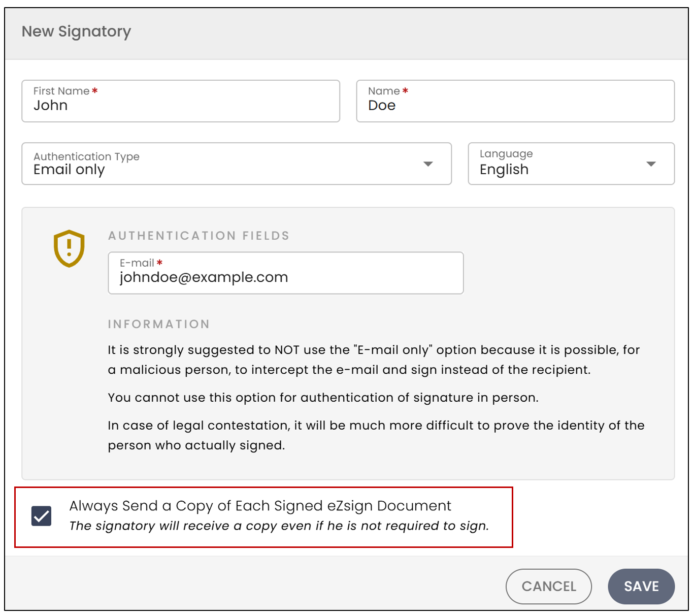Click the 'English' language value
This screenshot has width=694, height=616.
click(x=504, y=170)
